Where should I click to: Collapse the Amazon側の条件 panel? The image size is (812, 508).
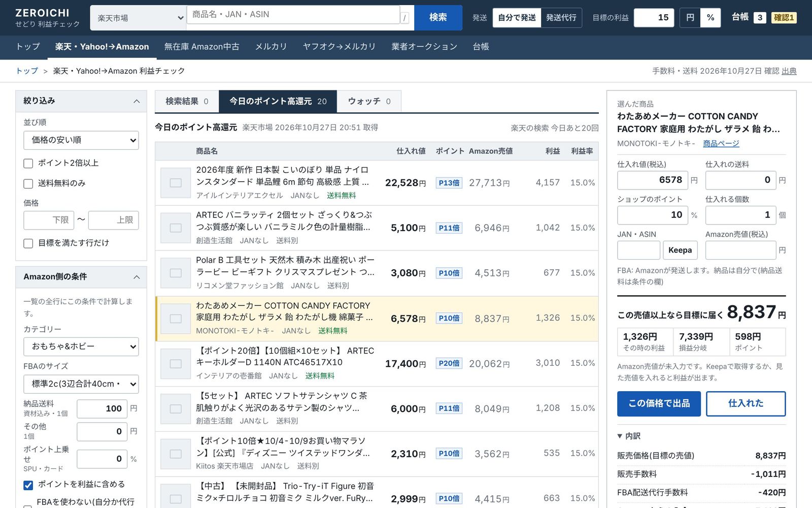tap(137, 277)
